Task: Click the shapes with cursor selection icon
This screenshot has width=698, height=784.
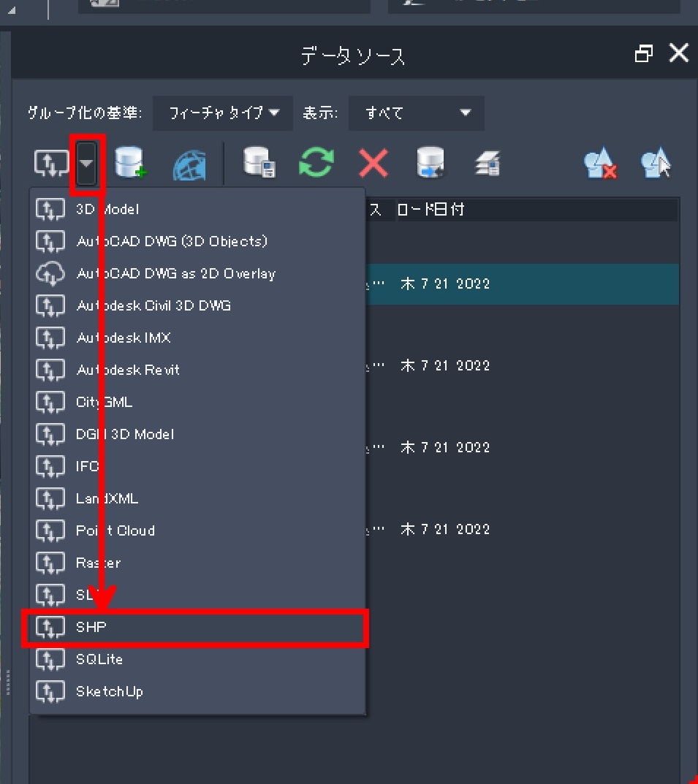Action: 656,162
